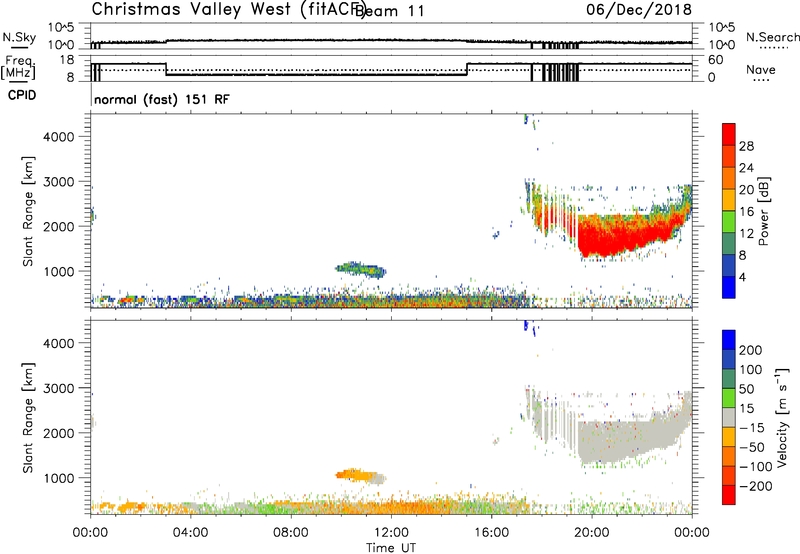Click the "-50" velocity colorbar label
The width and height of the screenshot is (800, 554).
pos(752,447)
